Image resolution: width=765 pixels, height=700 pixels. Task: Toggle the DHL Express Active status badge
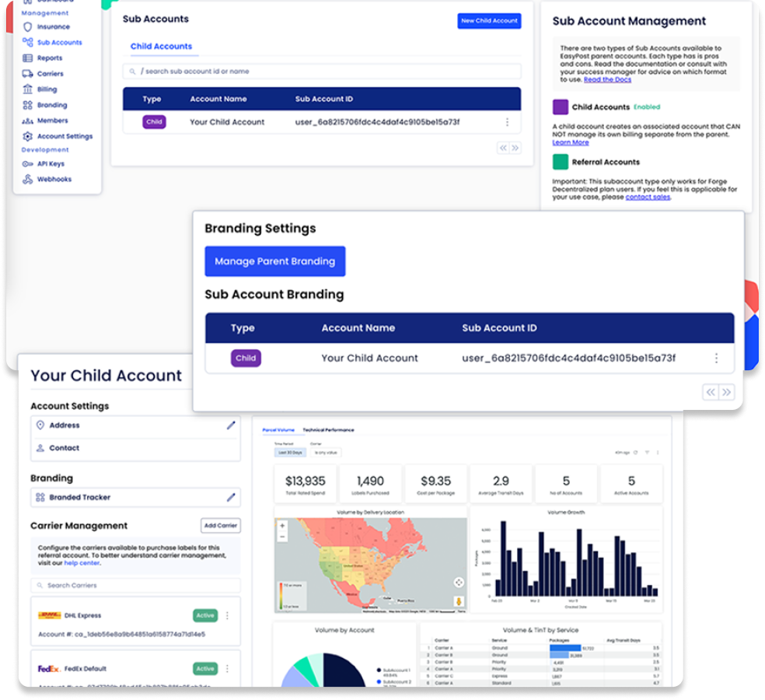[205, 615]
